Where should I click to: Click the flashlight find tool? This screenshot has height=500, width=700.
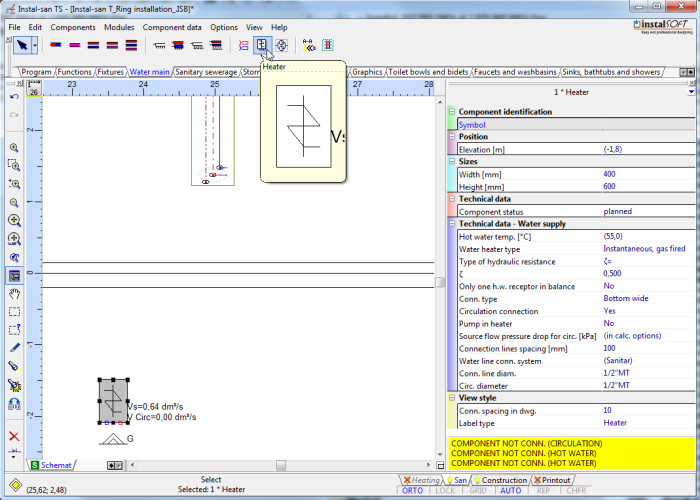[14, 367]
